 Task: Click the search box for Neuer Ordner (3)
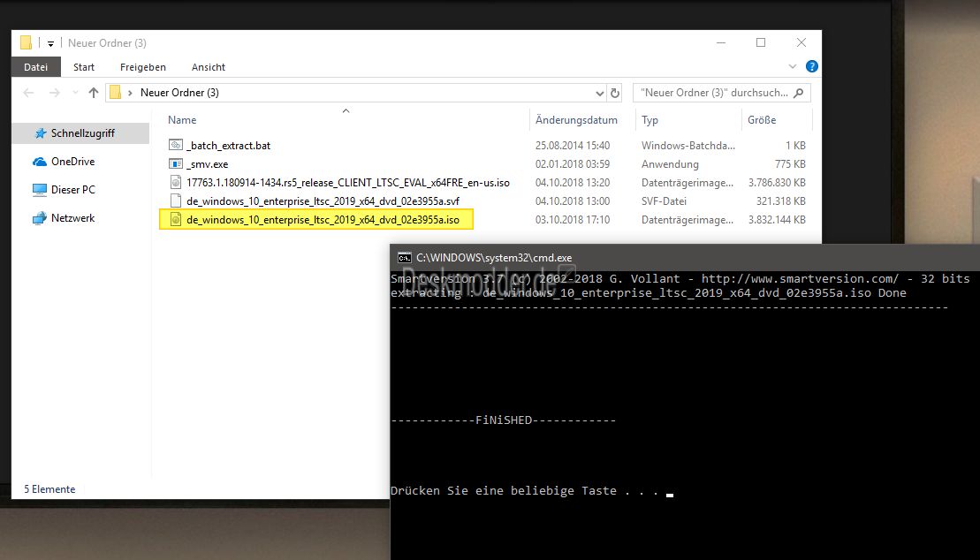(x=715, y=93)
